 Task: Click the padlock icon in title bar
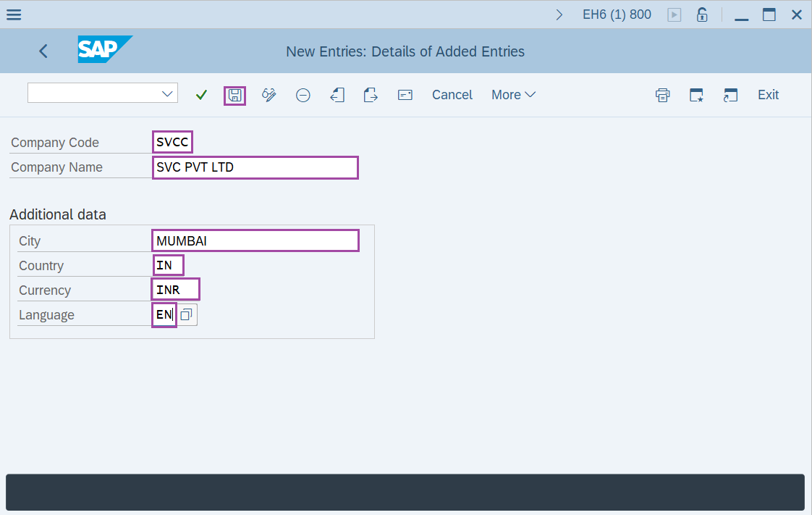pyautogui.click(x=702, y=14)
